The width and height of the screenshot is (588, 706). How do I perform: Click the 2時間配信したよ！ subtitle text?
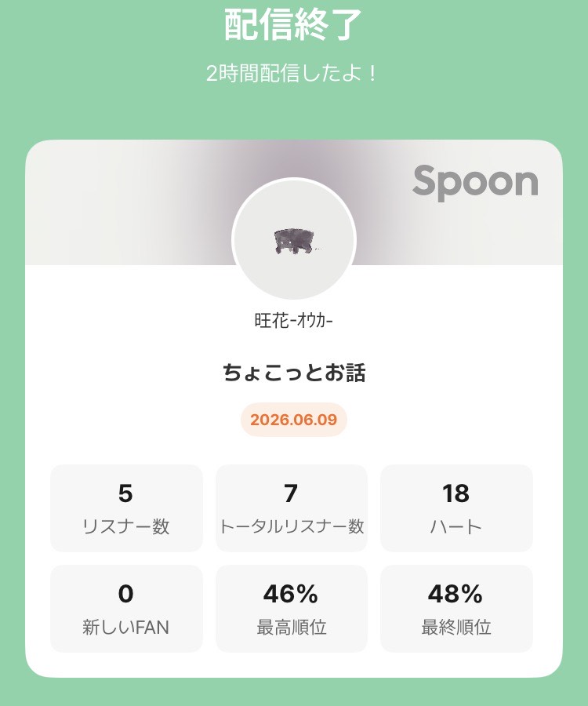pos(292,73)
